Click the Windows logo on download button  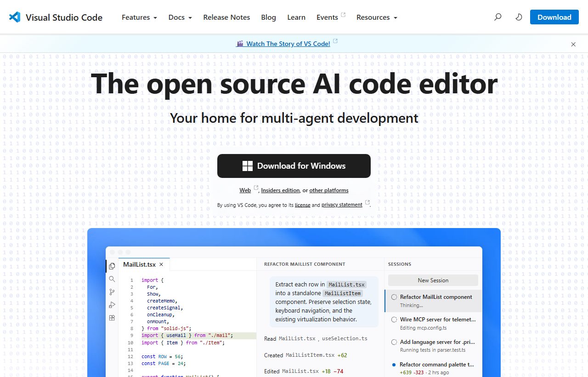(x=248, y=166)
